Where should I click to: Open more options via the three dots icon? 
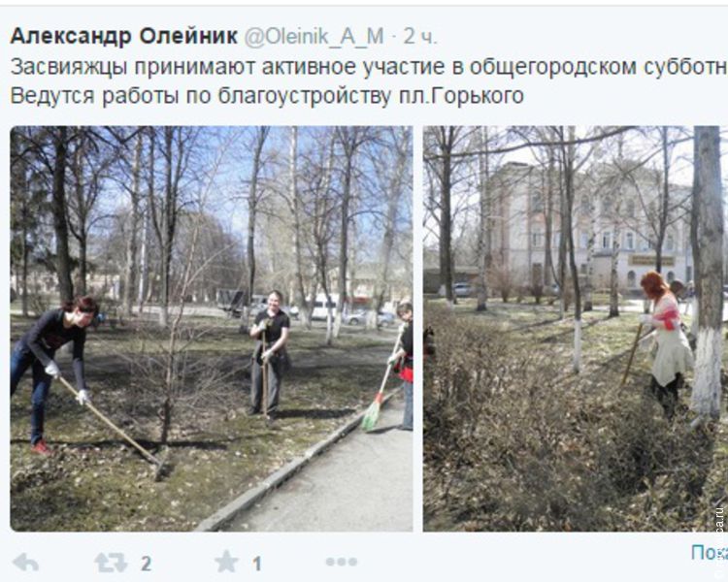342,563
